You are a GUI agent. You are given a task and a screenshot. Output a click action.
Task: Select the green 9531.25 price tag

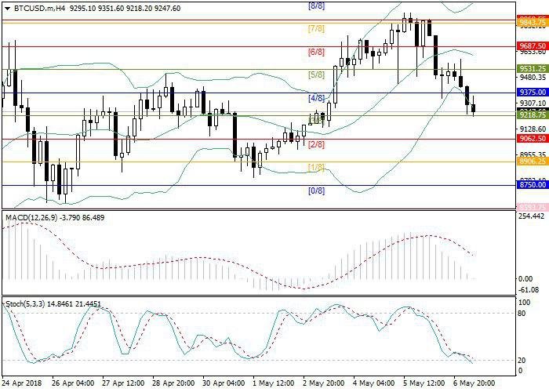(x=532, y=69)
